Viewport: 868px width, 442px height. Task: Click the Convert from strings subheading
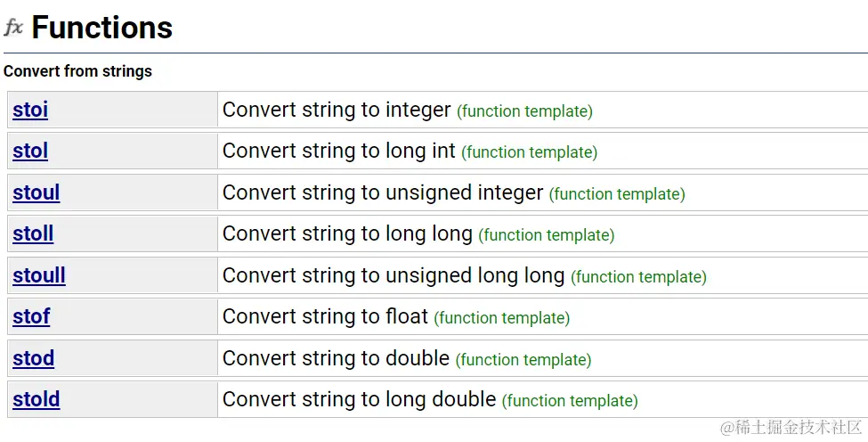77,71
